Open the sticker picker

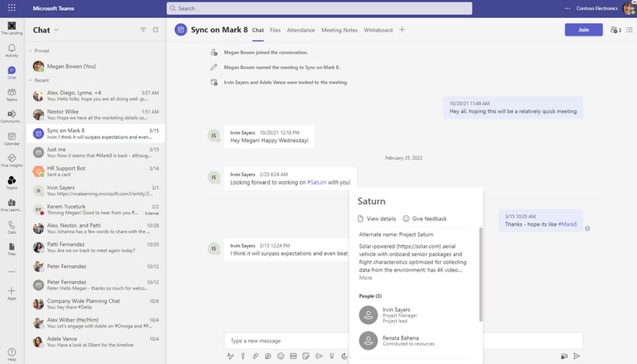tap(306, 356)
